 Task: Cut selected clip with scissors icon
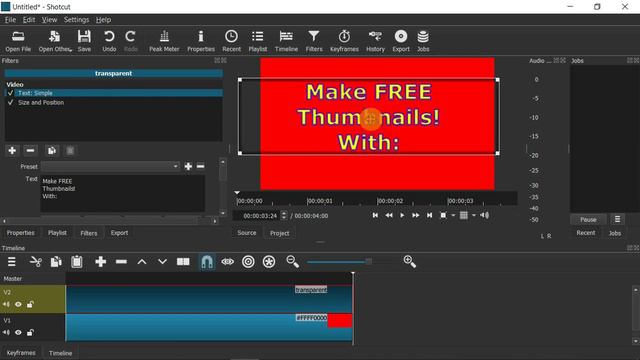click(36, 262)
